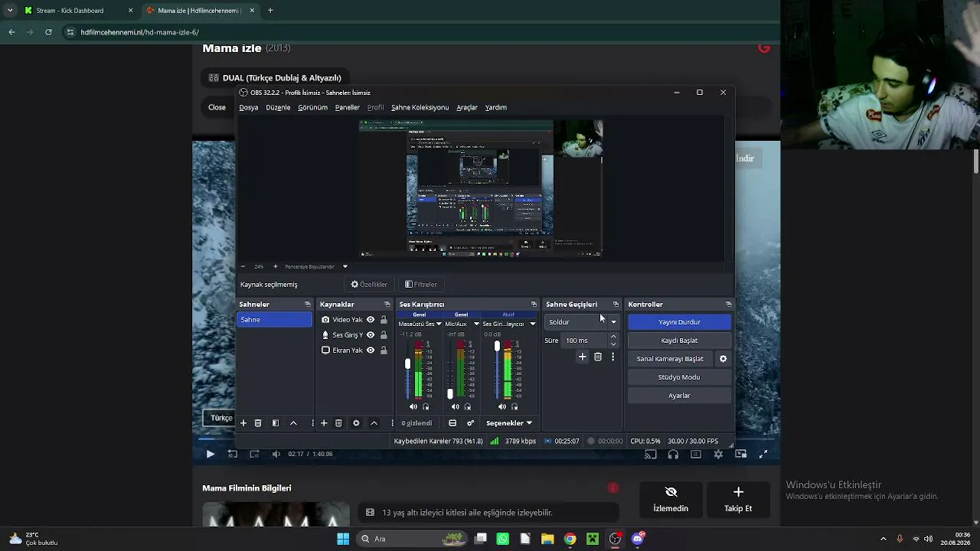The height and width of the screenshot is (551, 980).
Task: Click the Süre 100 ms duration field
Action: coord(586,341)
